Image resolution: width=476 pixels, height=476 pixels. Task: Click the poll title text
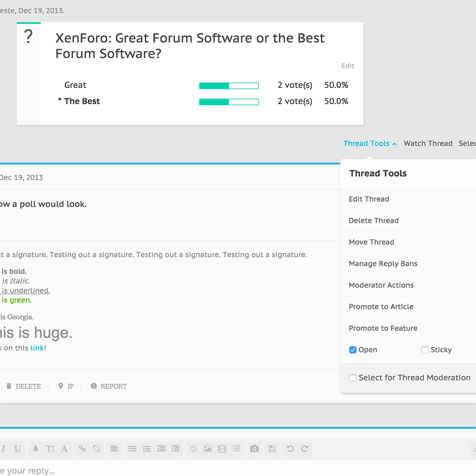(190, 46)
